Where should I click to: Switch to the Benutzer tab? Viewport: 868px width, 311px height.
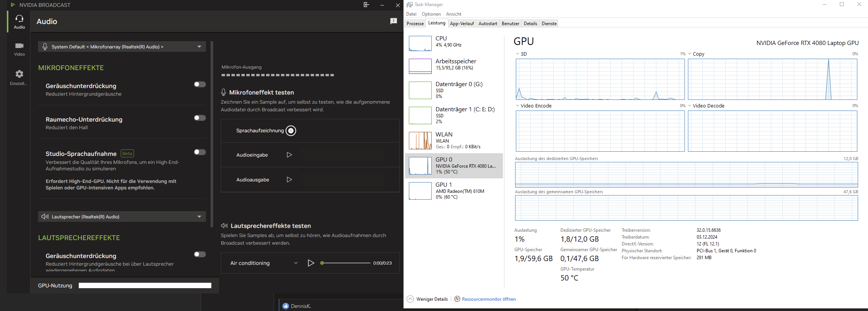510,24
